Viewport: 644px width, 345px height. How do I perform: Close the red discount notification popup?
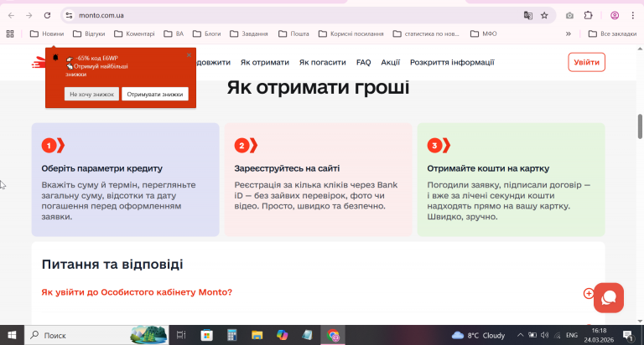pos(189,55)
